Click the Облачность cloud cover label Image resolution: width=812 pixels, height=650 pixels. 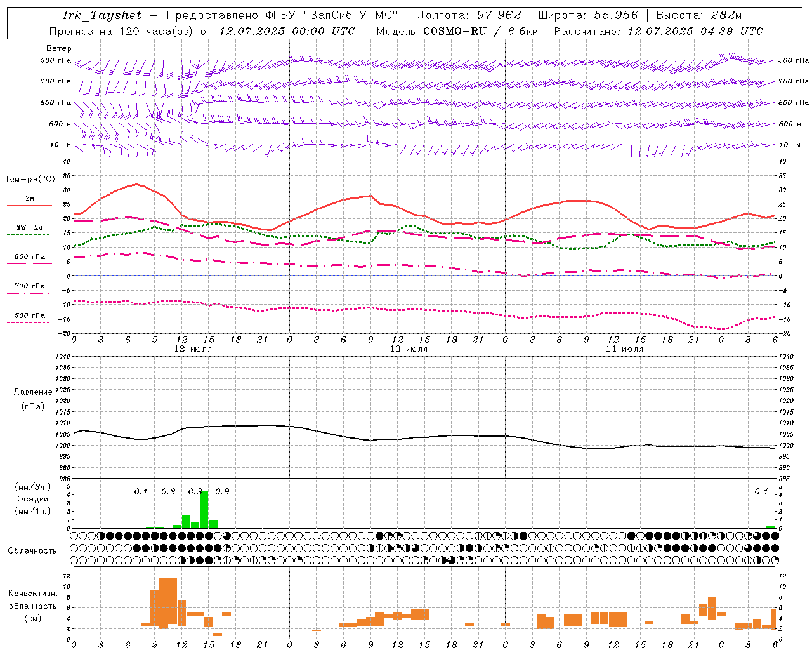(32, 550)
